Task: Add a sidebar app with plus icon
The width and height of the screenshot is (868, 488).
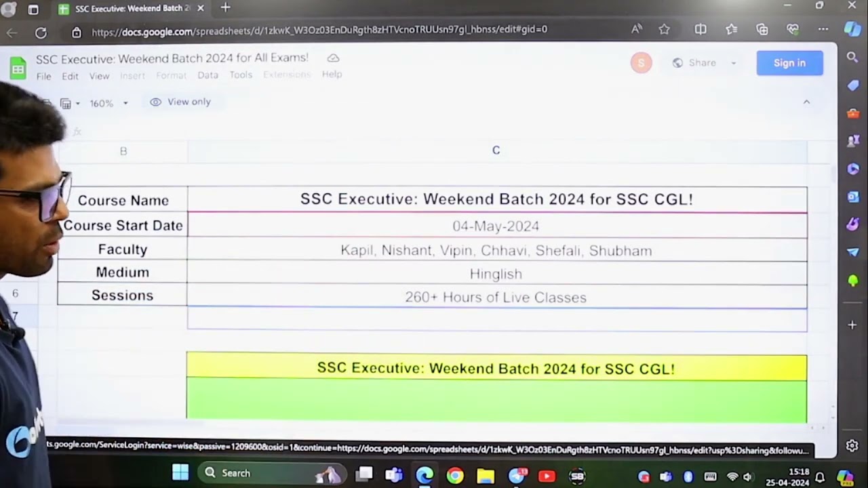Action: coord(852,325)
